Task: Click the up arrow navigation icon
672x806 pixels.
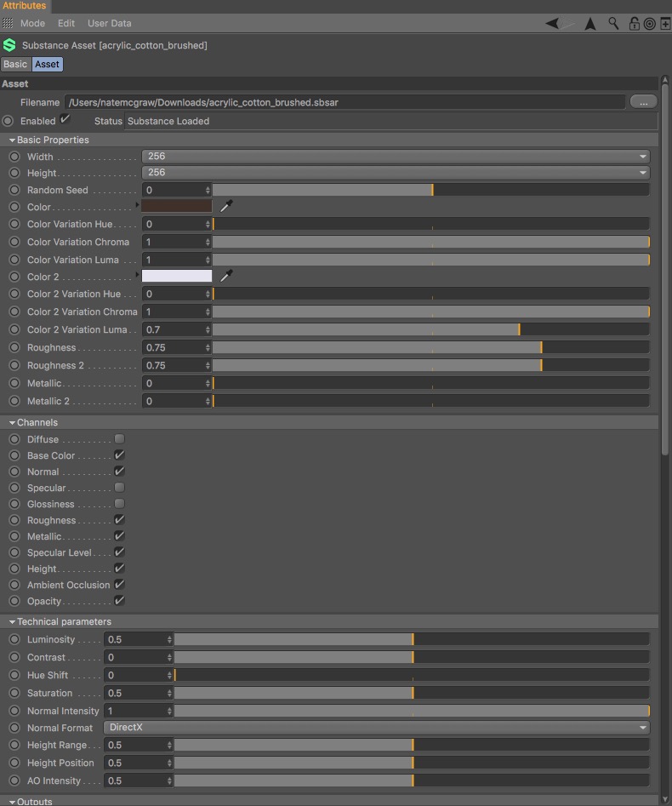Action: pos(590,24)
